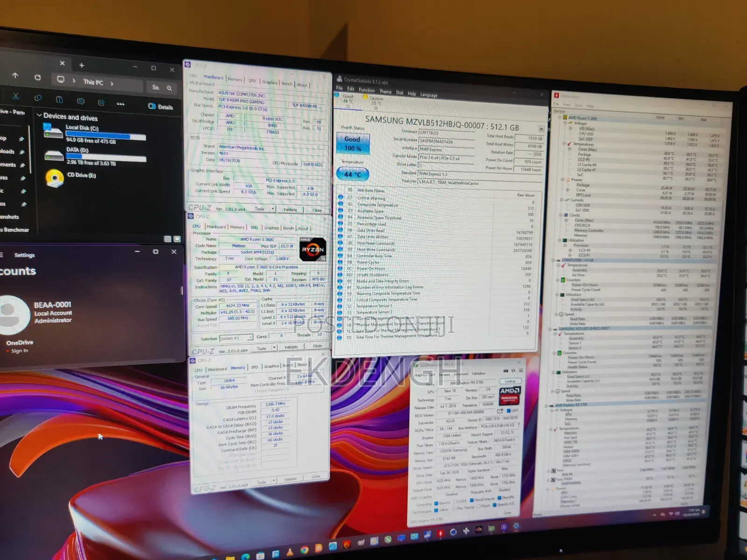Toggle the CUDA checkbox in GPU-Z
The image size is (747, 560).
(x=455, y=501)
